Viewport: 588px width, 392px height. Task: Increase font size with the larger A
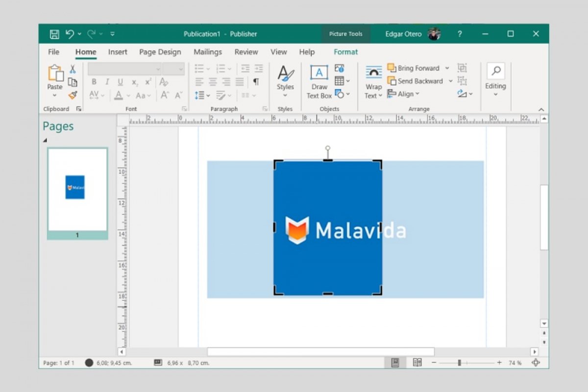(x=165, y=95)
